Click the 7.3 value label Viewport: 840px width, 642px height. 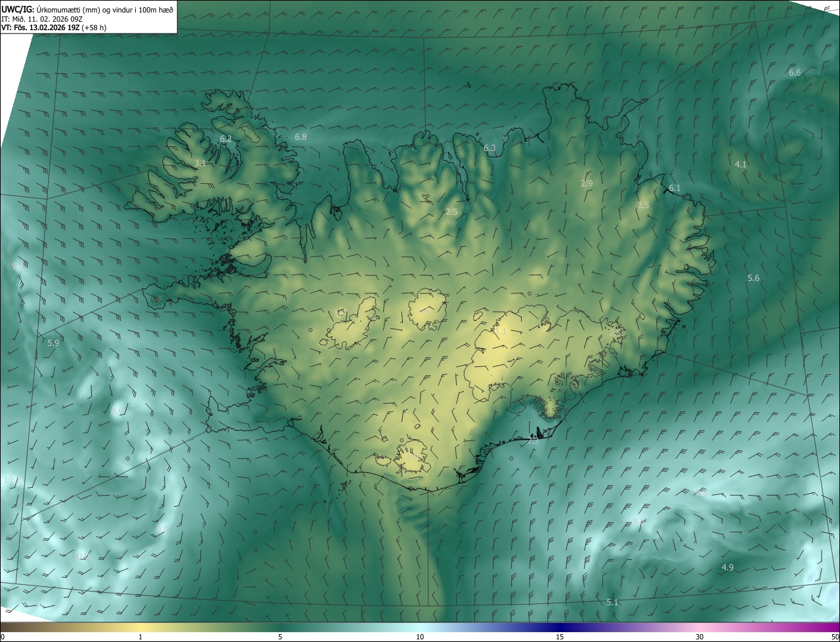[x=533, y=441]
